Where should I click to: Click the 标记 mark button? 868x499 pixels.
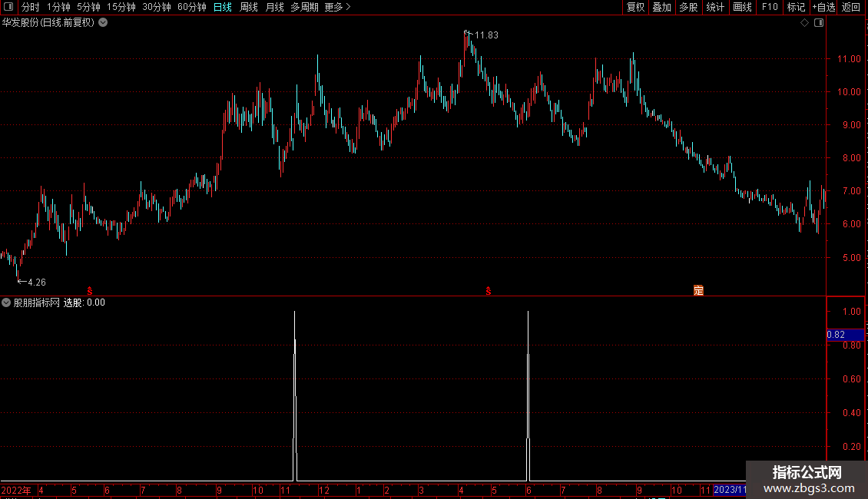(796, 7)
